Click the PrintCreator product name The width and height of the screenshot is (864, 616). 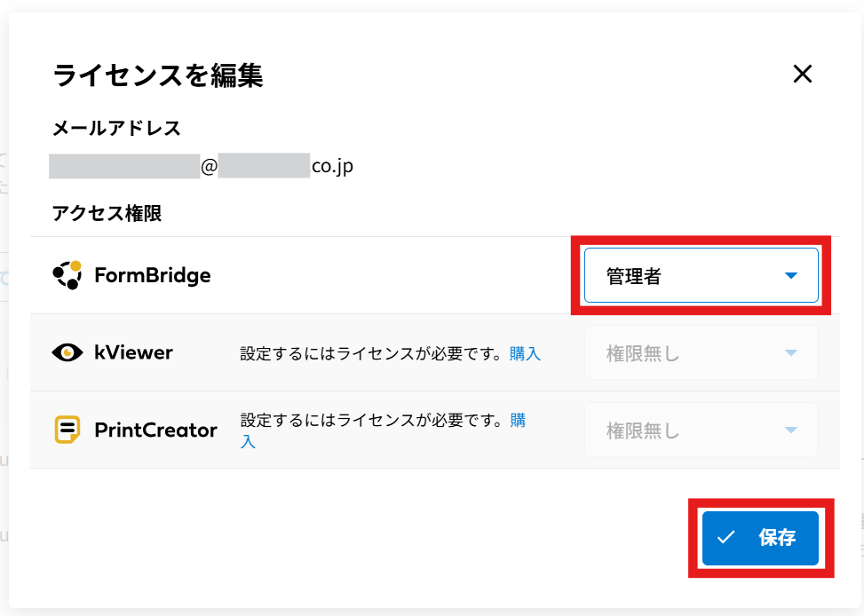click(x=156, y=430)
